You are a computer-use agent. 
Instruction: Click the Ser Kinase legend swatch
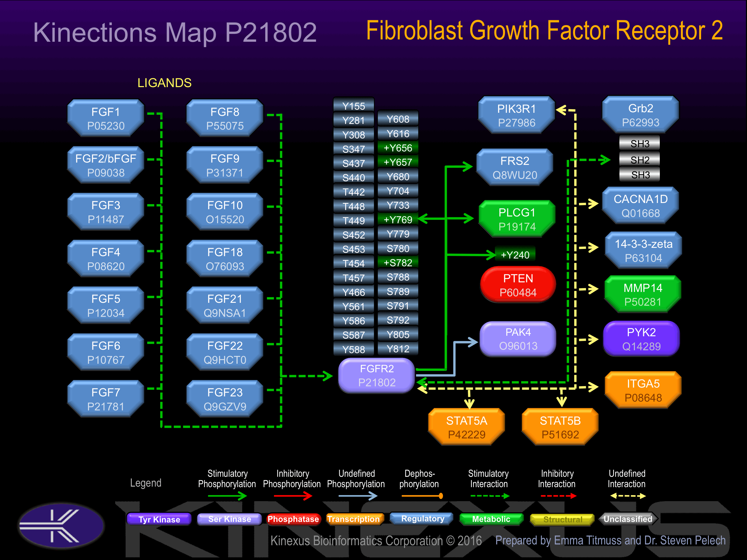230,519
